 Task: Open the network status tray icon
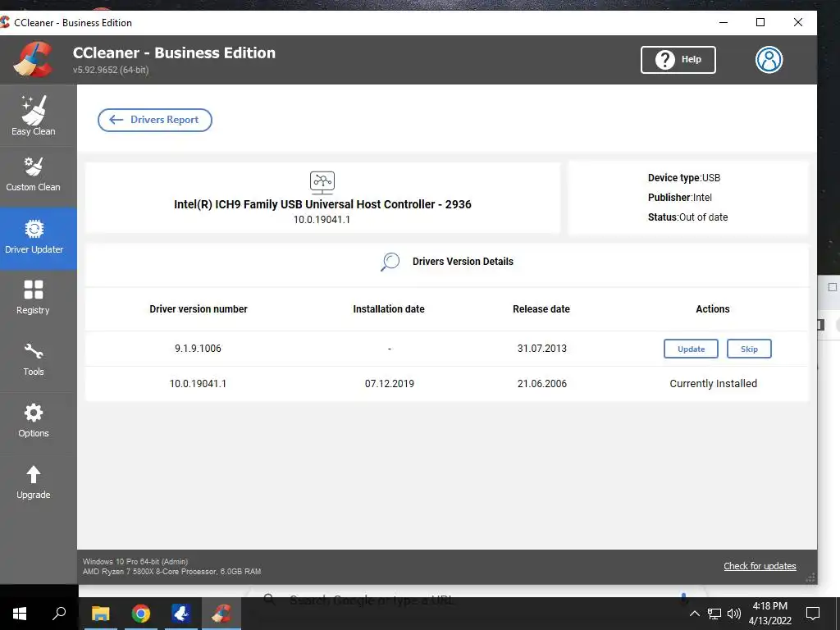point(714,614)
